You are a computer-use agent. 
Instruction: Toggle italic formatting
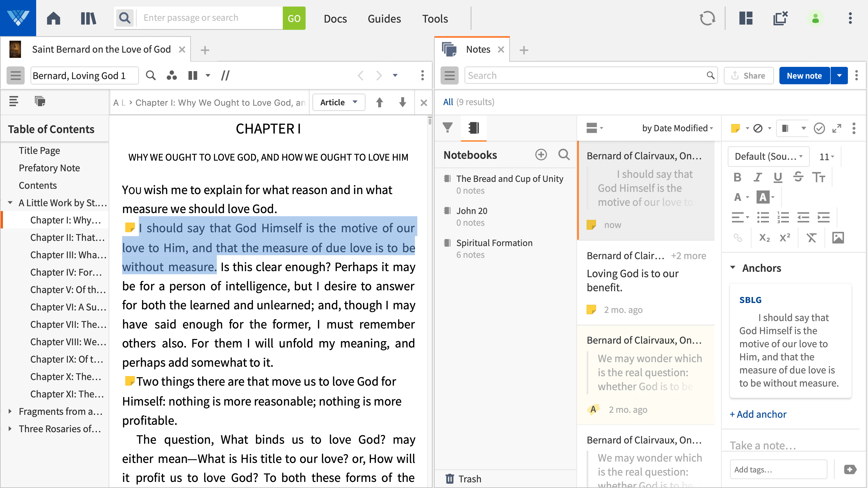pos(757,177)
